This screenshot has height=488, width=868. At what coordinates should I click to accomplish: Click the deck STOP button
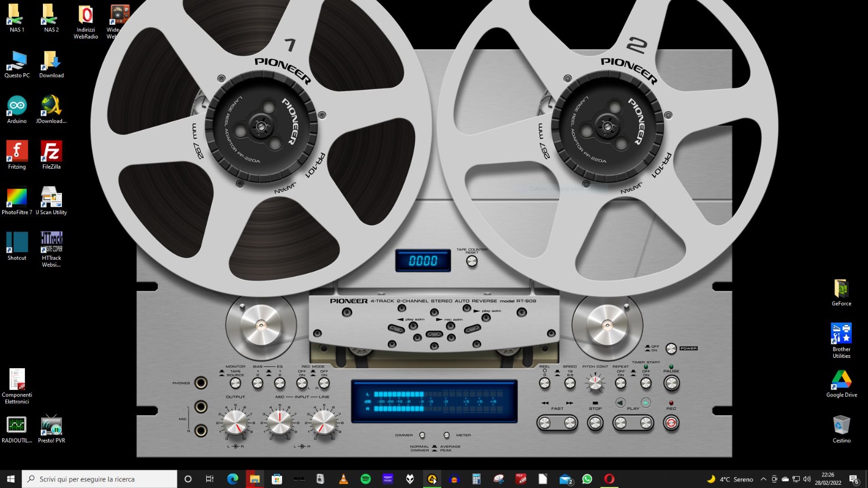point(595,422)
